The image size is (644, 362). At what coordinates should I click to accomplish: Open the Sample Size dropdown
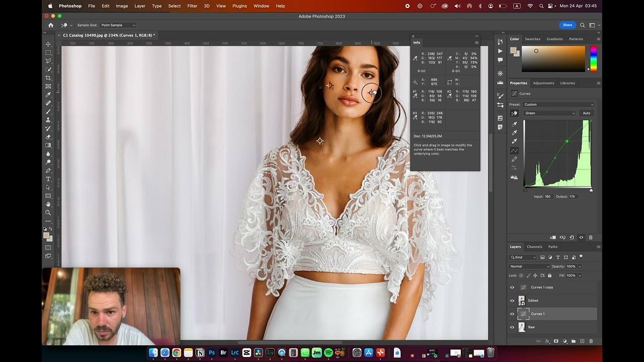[x=118, y=25]
